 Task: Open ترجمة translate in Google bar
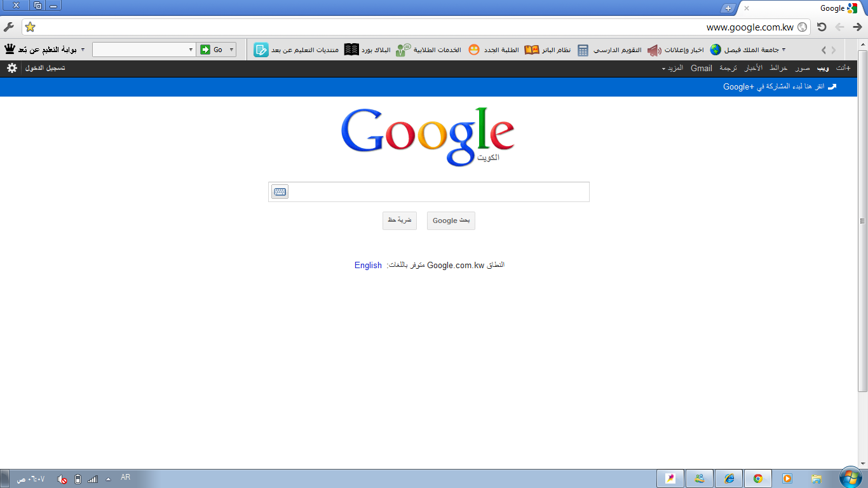[728, 68]
